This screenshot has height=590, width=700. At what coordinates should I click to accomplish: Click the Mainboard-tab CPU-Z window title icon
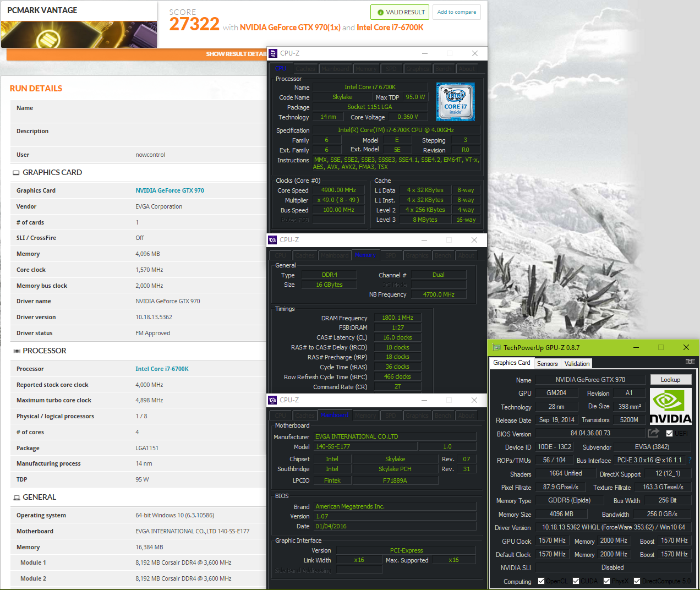[x=272, y=400]
